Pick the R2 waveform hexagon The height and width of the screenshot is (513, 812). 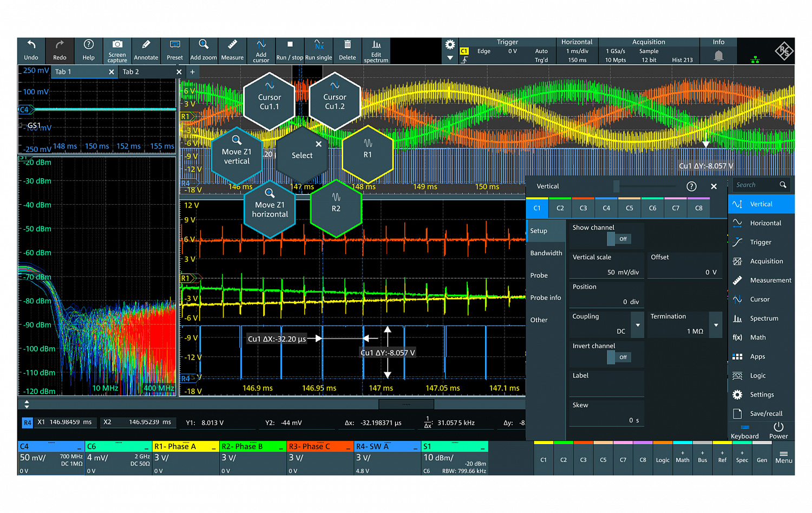point(336,209)
